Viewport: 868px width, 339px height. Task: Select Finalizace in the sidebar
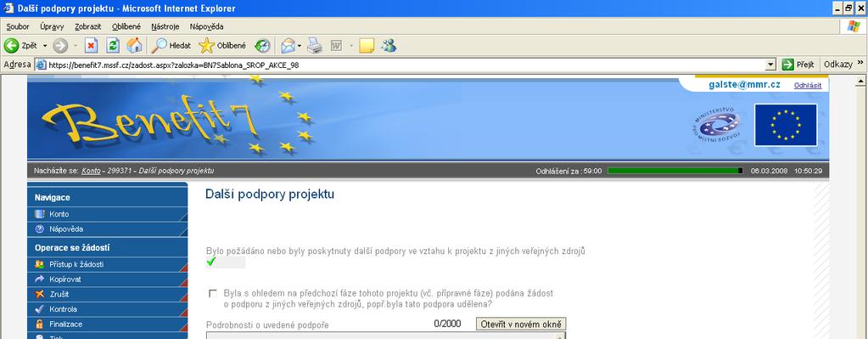coord(108,324)
